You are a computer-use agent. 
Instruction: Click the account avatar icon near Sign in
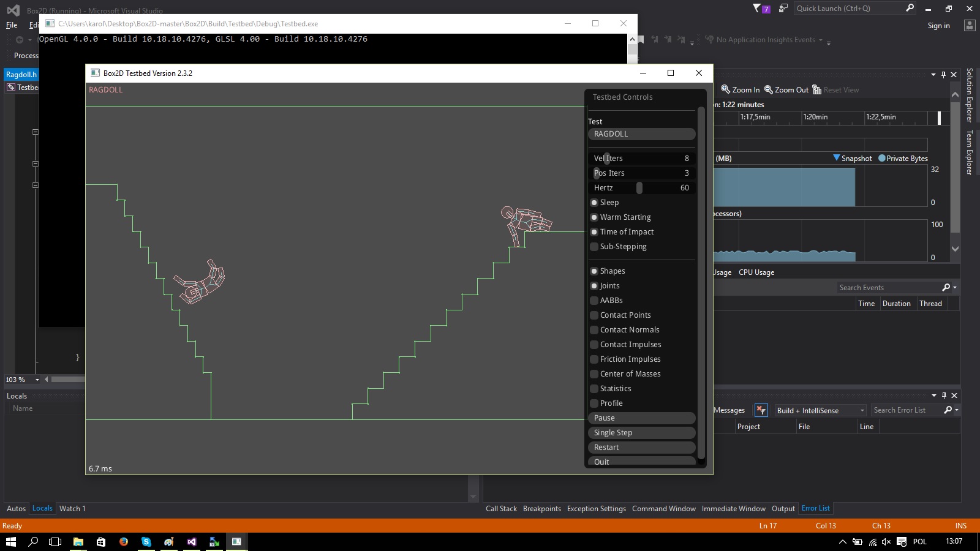coord(969,25)
